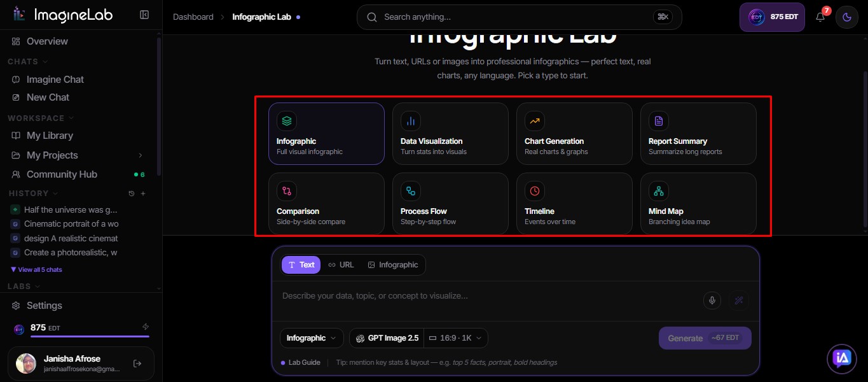The height and width of the screenshot is (382, 868).
Task: Click the plus icon beside History
Action: (x=143, y=194)
